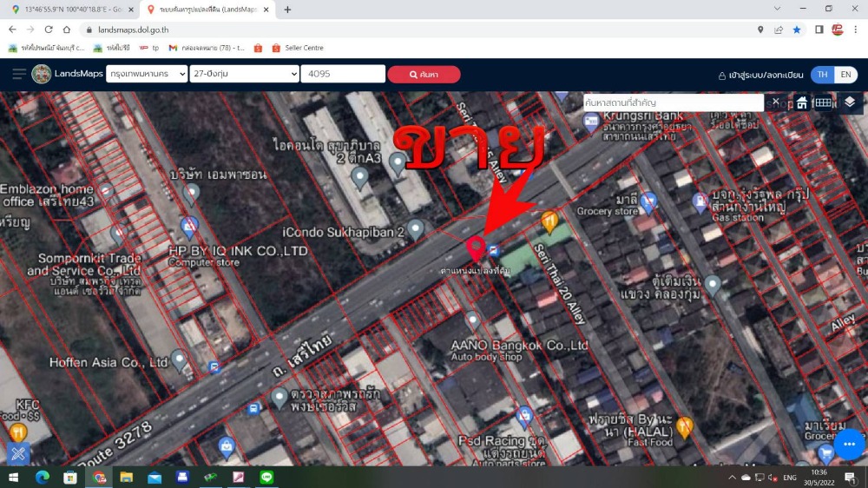The image size is (868, 488).
Task: Open the LandsMaps hamburger menu
Action: 19,74
